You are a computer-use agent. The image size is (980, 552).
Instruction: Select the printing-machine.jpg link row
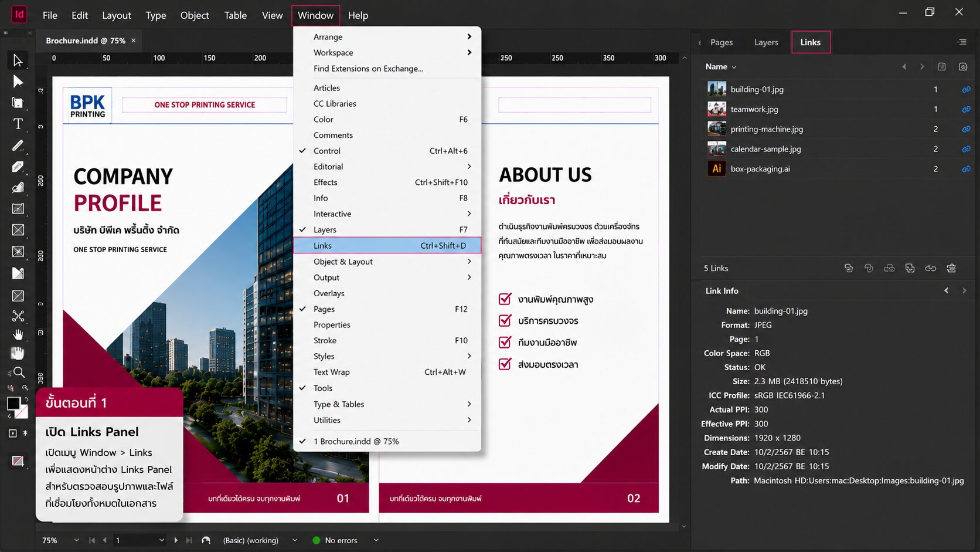click(838, 129)
